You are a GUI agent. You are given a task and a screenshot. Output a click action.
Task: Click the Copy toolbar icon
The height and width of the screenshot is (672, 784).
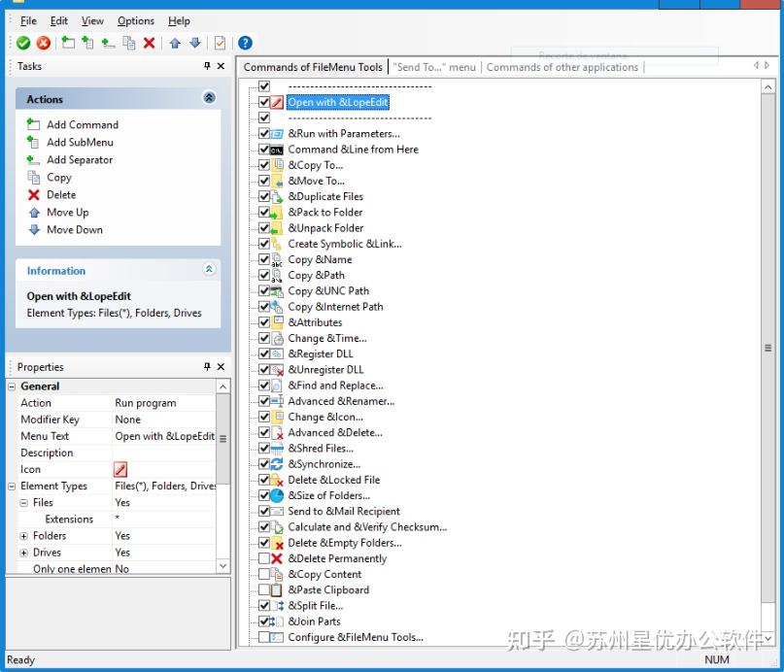point(129,43)
